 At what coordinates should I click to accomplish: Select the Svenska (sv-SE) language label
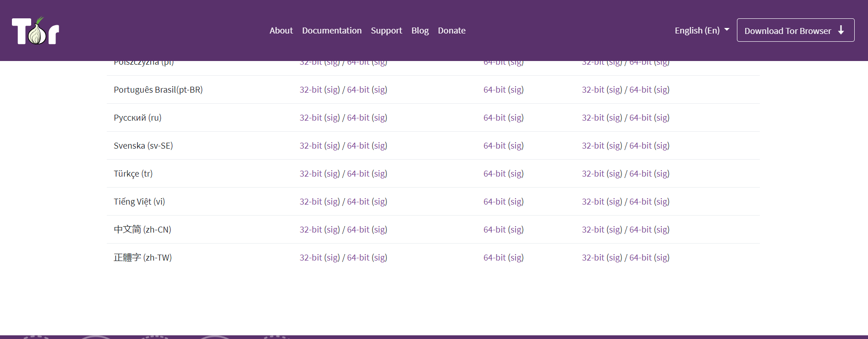(x=143, y=146)
